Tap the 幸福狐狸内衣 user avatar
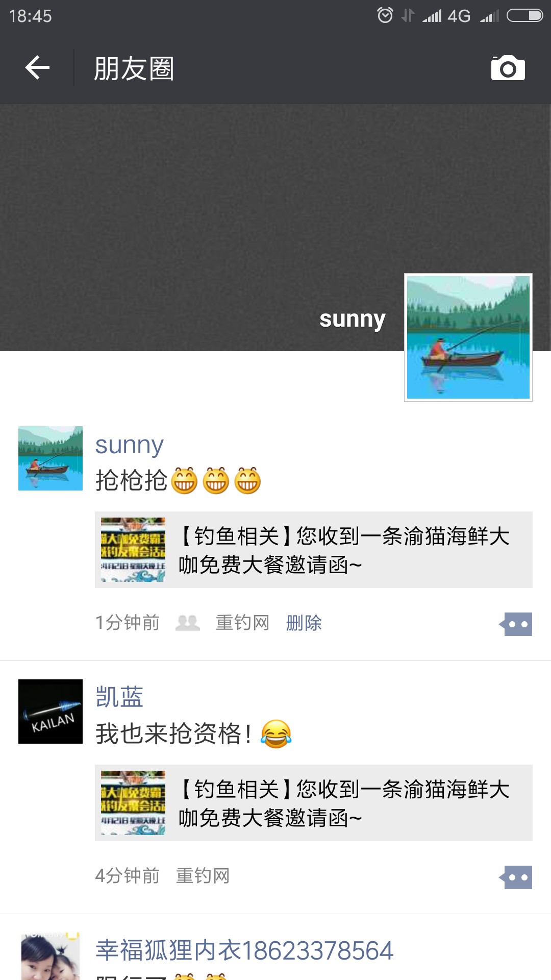The height and width of the screenshot is (980, 551). point(51,956)
